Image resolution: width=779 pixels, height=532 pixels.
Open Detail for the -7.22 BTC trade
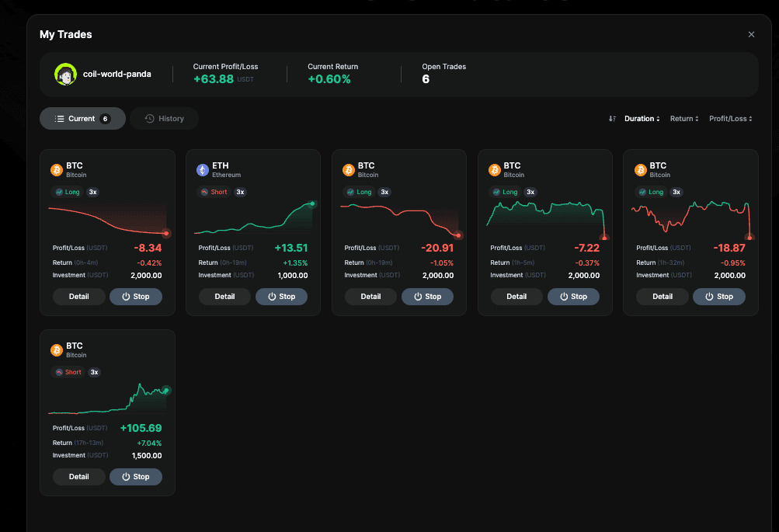(x=516, y=297)
